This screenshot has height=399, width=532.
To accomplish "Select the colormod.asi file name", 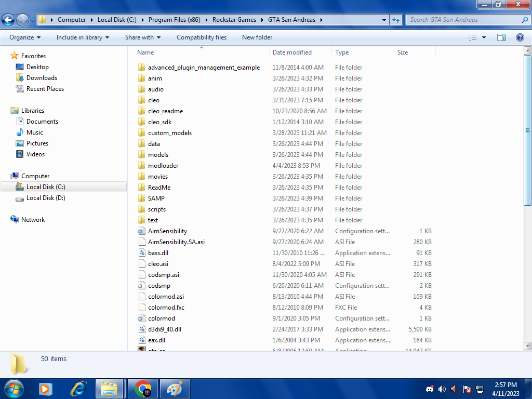I will [x=166, y=297].
